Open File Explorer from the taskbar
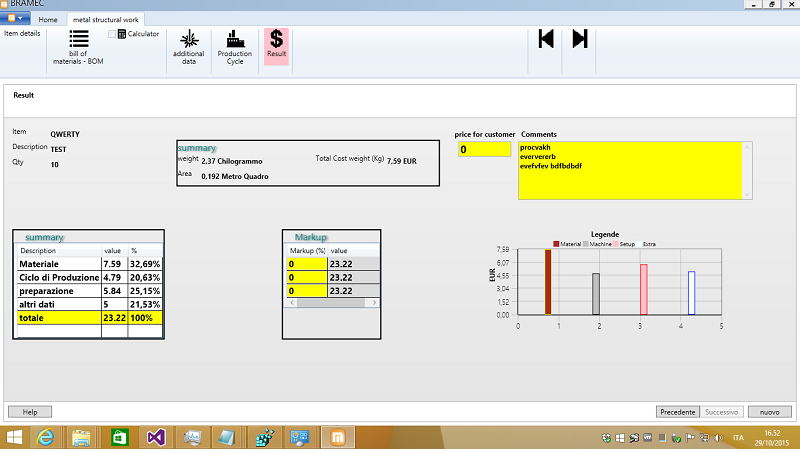Screen dimensions: 800x449 point(82,437)
